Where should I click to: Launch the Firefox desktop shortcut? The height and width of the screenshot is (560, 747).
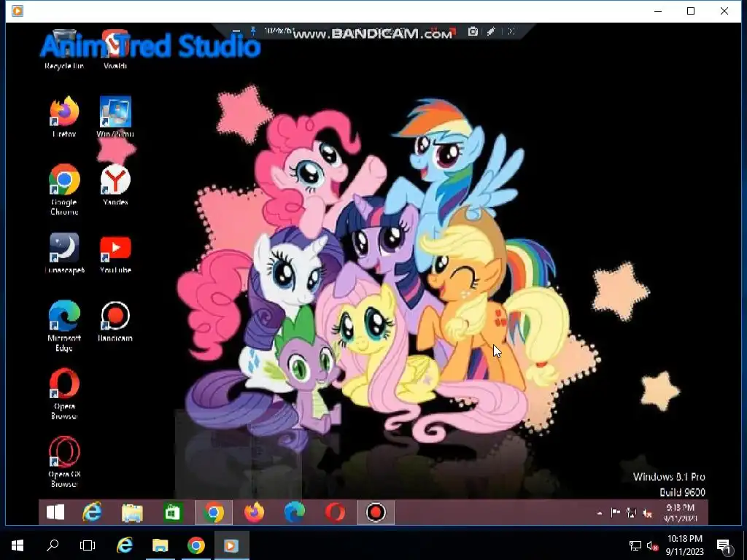pos(64,117)
